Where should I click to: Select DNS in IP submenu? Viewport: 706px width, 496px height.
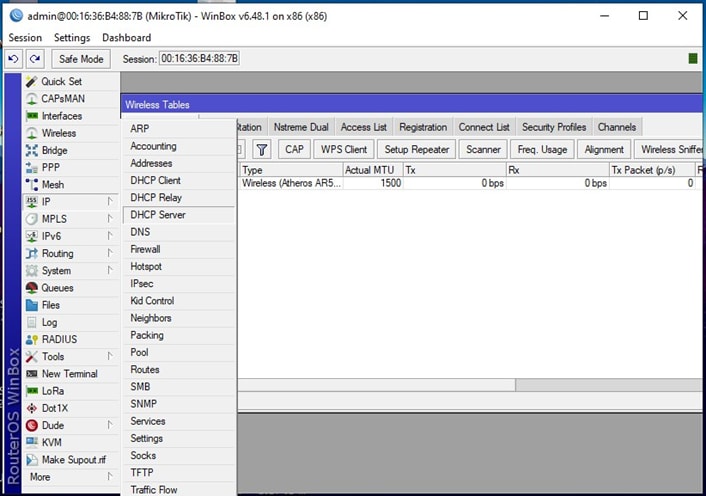179,232
